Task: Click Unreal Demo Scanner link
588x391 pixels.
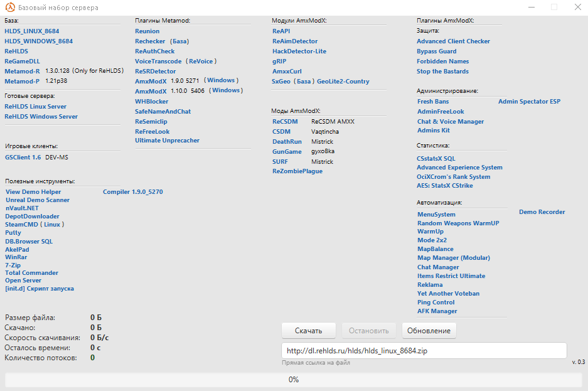Action: click(x=38, y=200)
